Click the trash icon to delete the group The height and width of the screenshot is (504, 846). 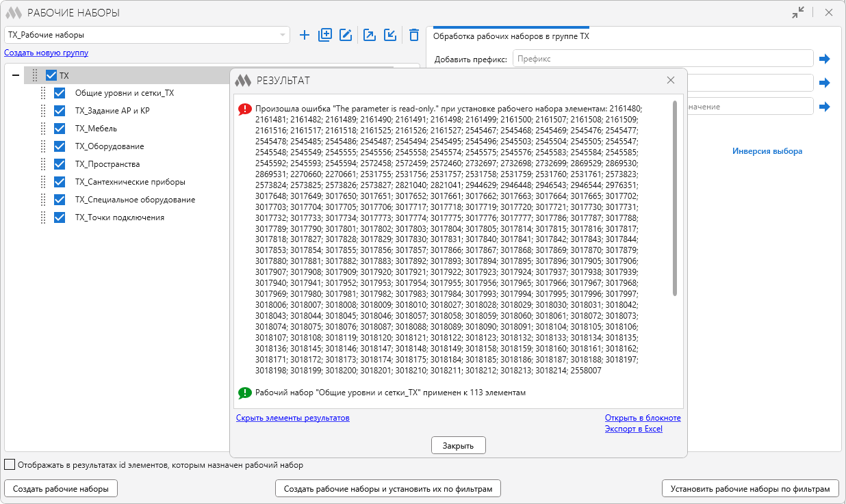(x=414, y=35)
